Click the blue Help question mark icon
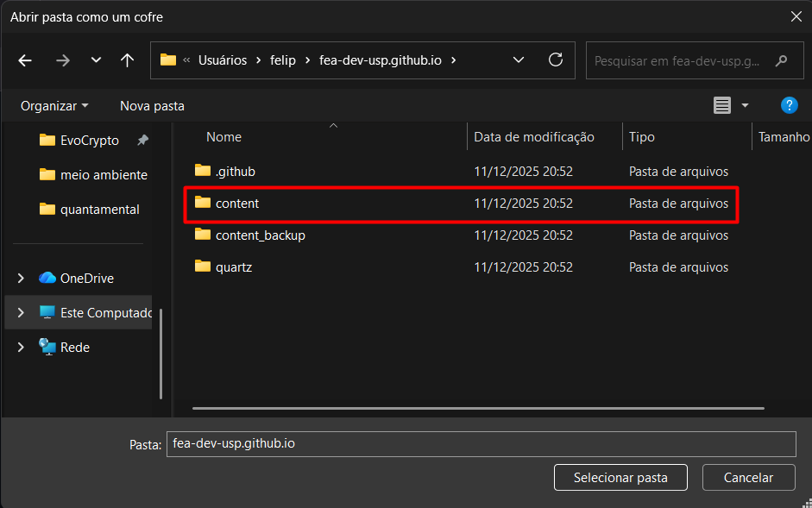Viewport: 812px width, 508px height. click(789, 105)
